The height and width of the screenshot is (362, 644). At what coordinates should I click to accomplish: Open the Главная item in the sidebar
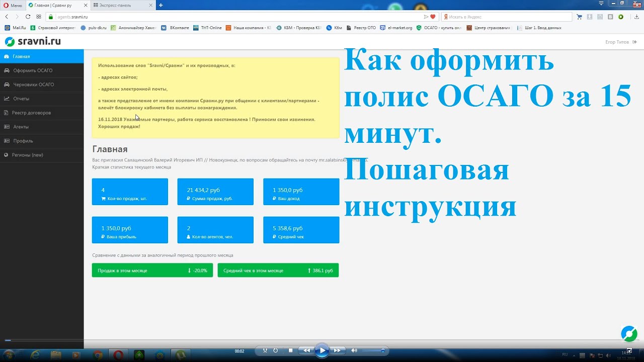(42, 56)
